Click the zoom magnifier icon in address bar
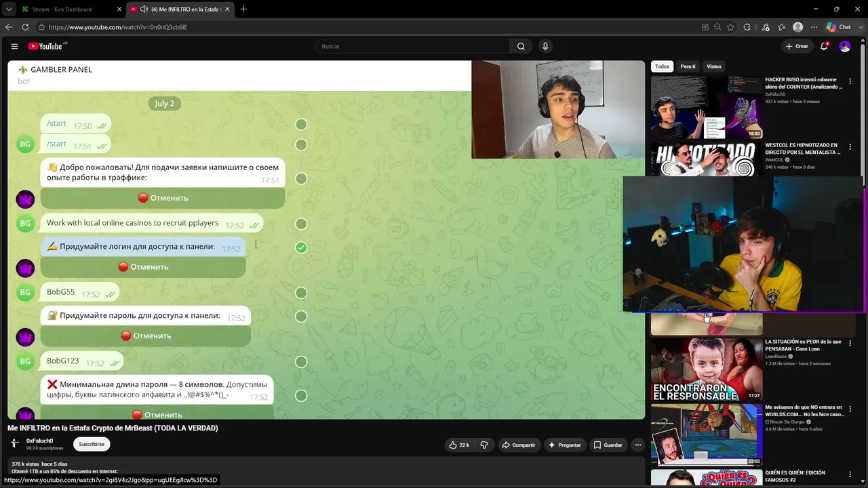Viewport: 868px width, 488px height. [x=717, y=27]
